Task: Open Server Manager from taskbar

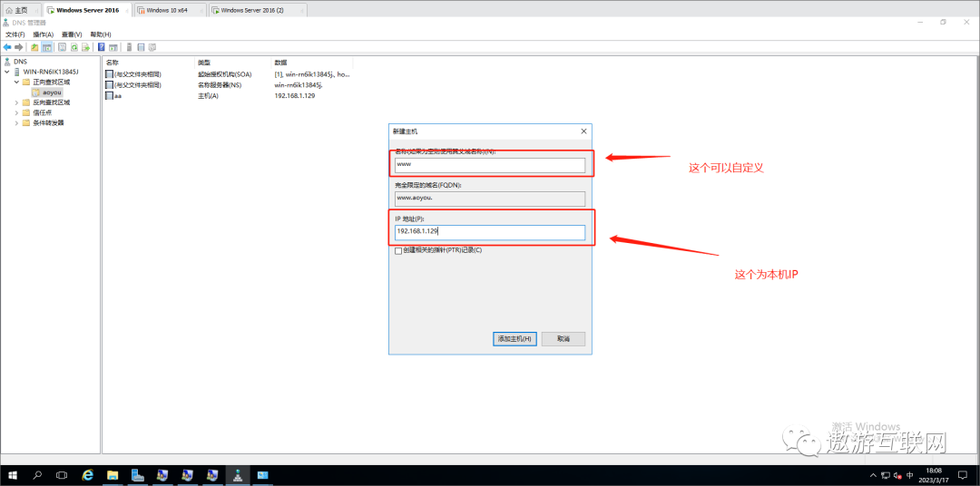Action: 138,475
